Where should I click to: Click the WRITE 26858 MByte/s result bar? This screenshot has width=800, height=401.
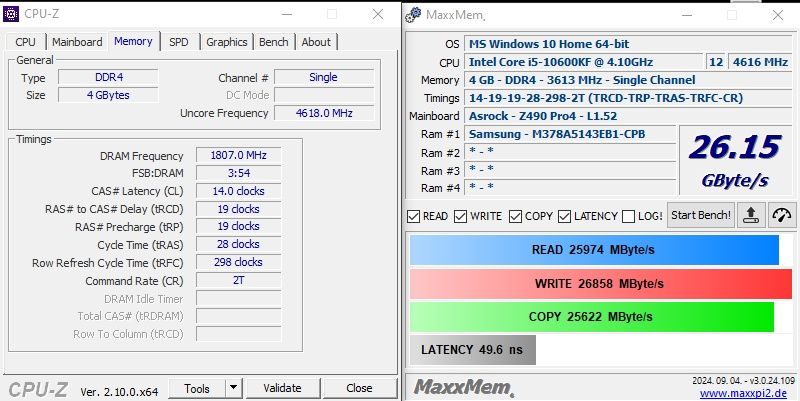(x=601, y=284)
